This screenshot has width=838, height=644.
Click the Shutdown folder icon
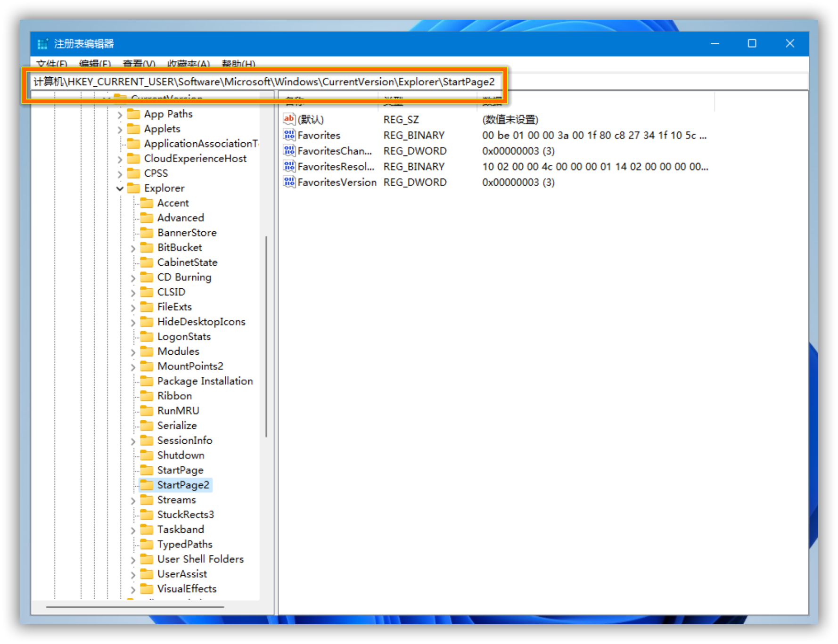point(147,455)
